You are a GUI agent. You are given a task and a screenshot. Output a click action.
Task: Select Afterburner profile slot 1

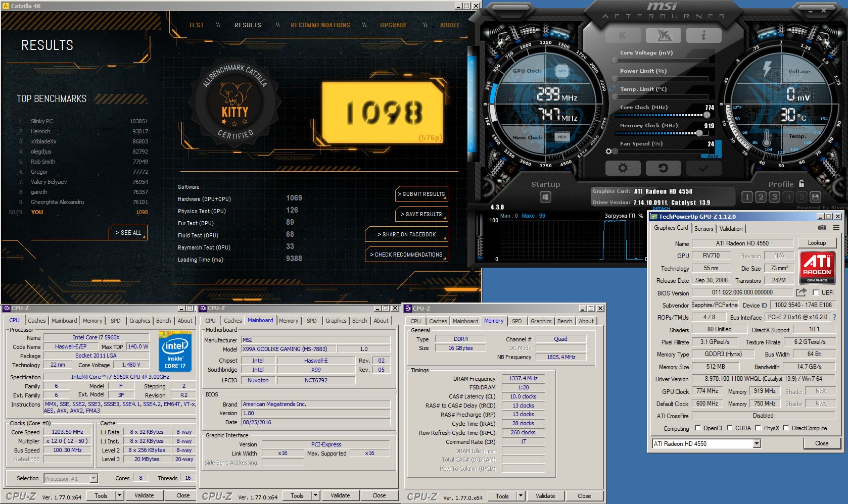pos(747,197)
